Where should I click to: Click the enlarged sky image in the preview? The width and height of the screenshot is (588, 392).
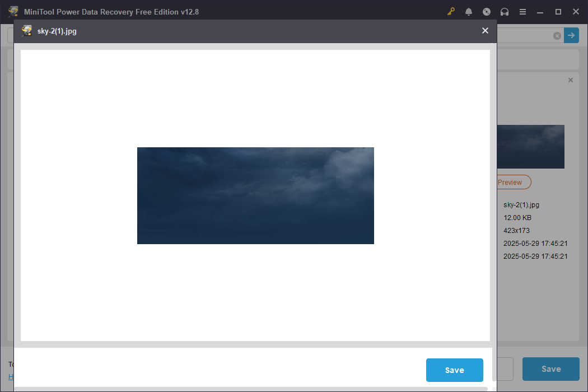pos(255,195)
